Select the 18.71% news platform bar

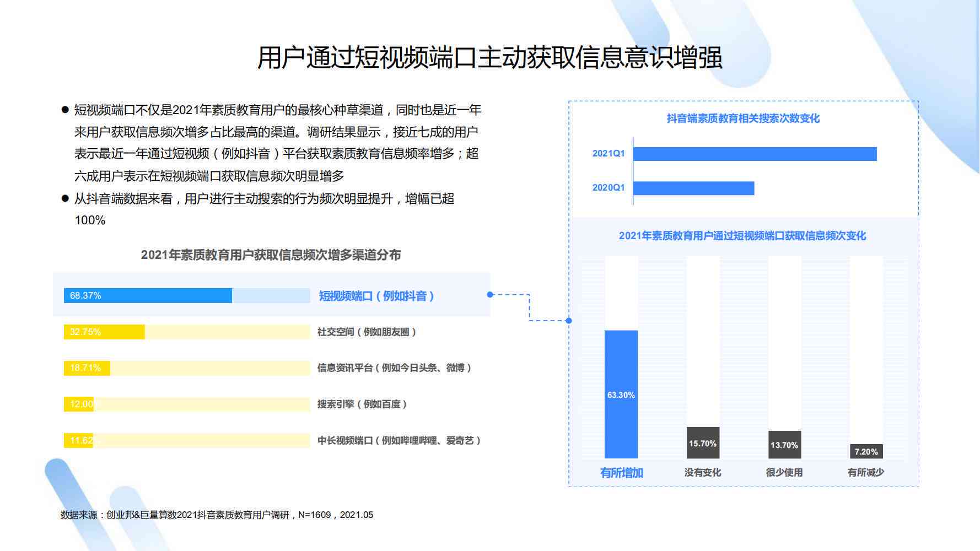[x=87, y=368]
